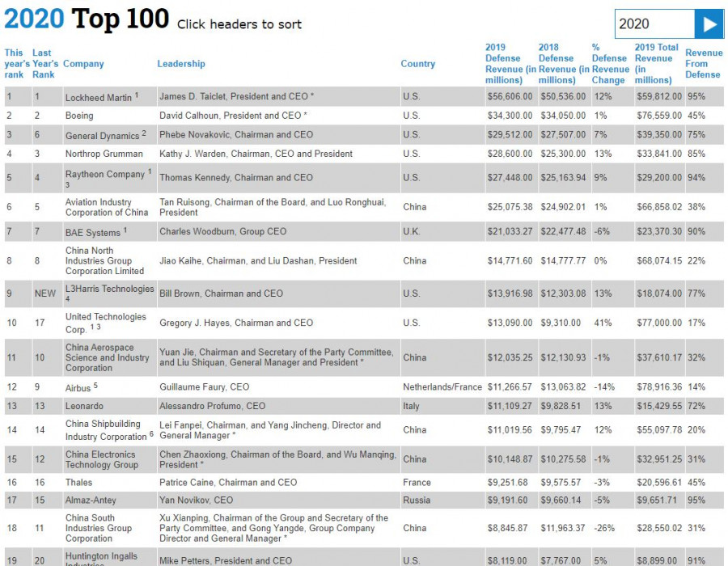Select the Airbus company cell
This screenshot has width=728, height=566.
[110, 387]
